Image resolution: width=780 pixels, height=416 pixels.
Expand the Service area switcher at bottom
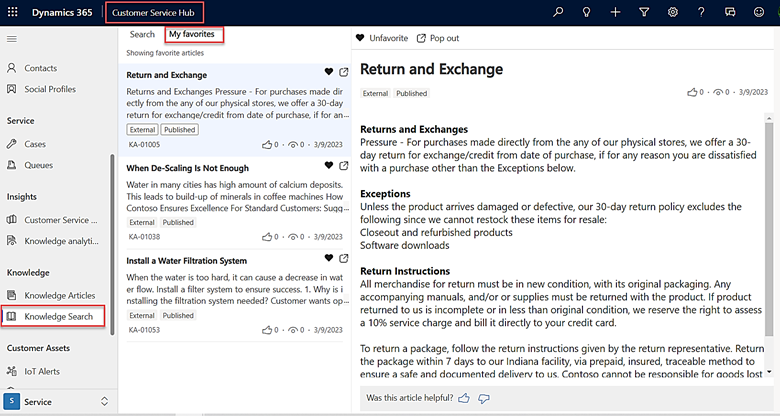click(x=105, y=401)
